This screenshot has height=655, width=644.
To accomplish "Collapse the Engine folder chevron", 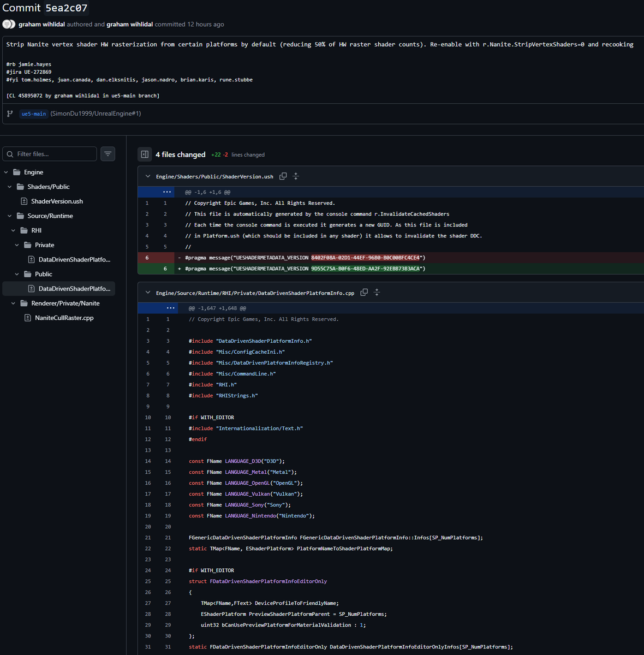I will [6, 172].
